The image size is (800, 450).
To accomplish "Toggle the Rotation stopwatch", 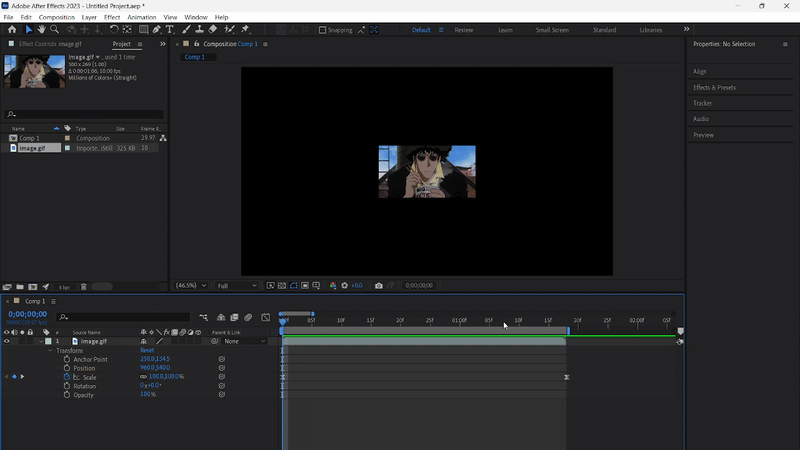I will [67, 386].
